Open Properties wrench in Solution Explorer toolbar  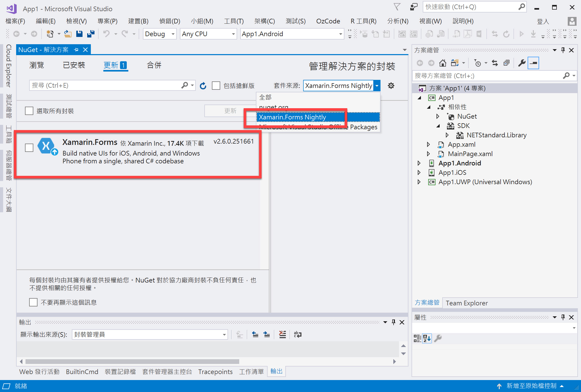pyautogui.click(x=522, y=63)
